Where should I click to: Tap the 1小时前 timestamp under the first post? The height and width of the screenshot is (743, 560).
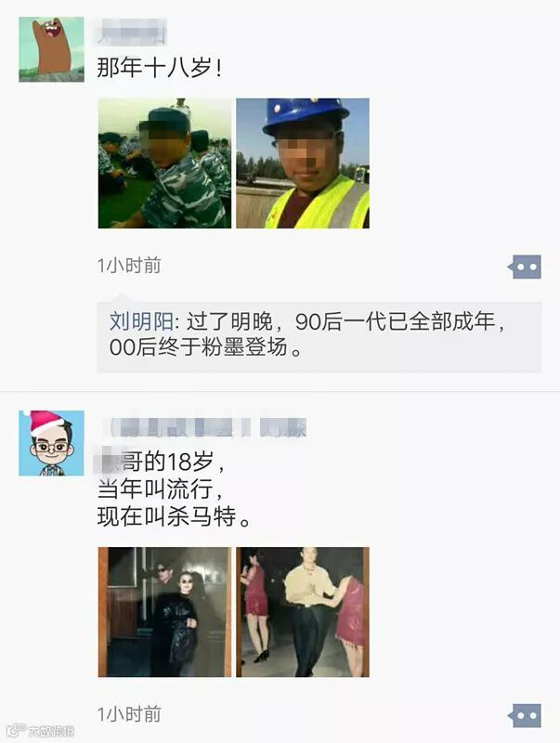[x=129, y=266]
